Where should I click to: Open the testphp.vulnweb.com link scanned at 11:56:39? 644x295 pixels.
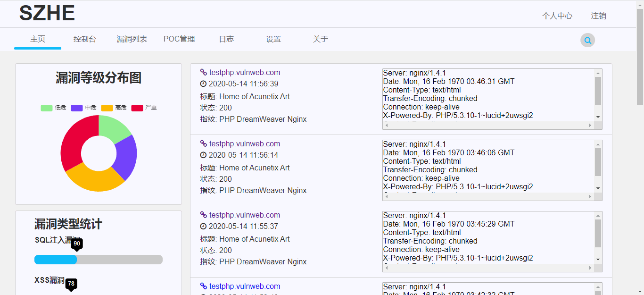tap(245, 72)
